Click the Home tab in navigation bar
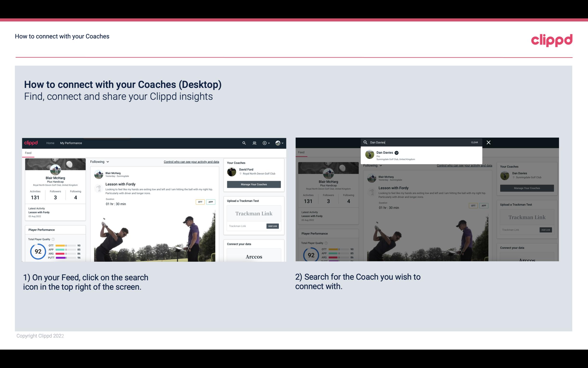The height and width of the screenshot is (368, 588). 50,143
